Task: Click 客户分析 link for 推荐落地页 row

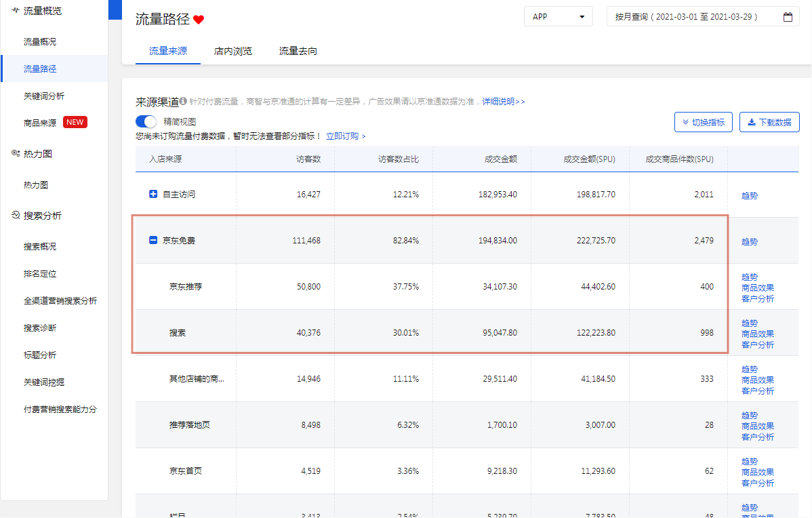Action: click(758, 437)
